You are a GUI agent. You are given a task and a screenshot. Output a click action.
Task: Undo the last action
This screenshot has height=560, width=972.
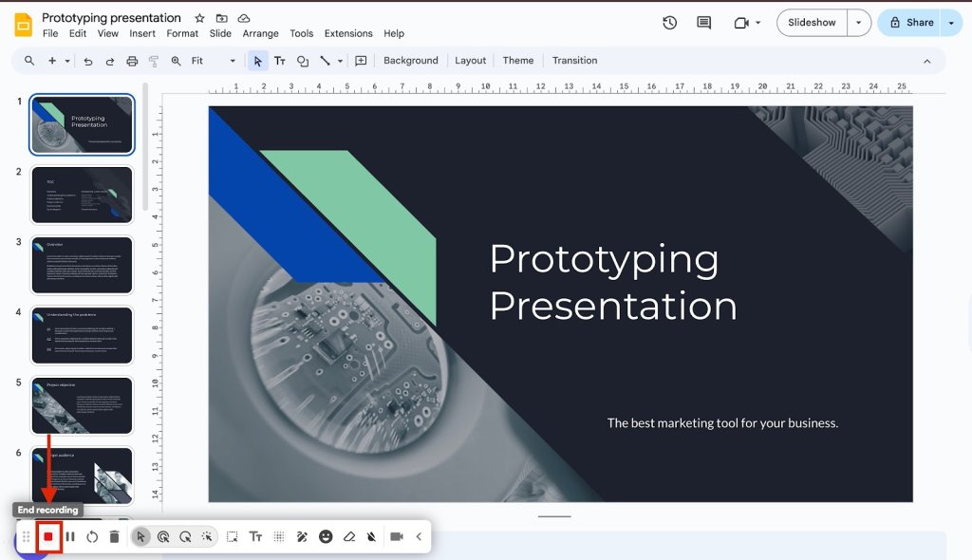pyautogui.click(x=88, y=61)
